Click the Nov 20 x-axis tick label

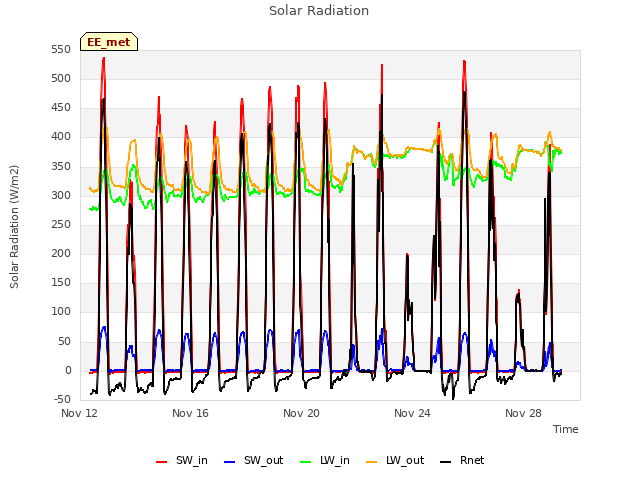301,413
